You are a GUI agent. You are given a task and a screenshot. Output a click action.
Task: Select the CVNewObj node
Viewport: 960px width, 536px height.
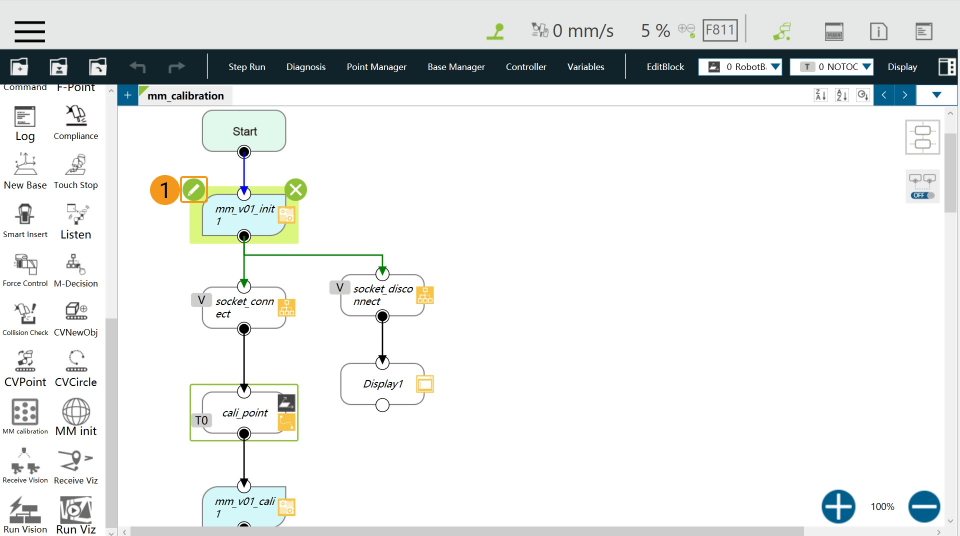[76, 320]
